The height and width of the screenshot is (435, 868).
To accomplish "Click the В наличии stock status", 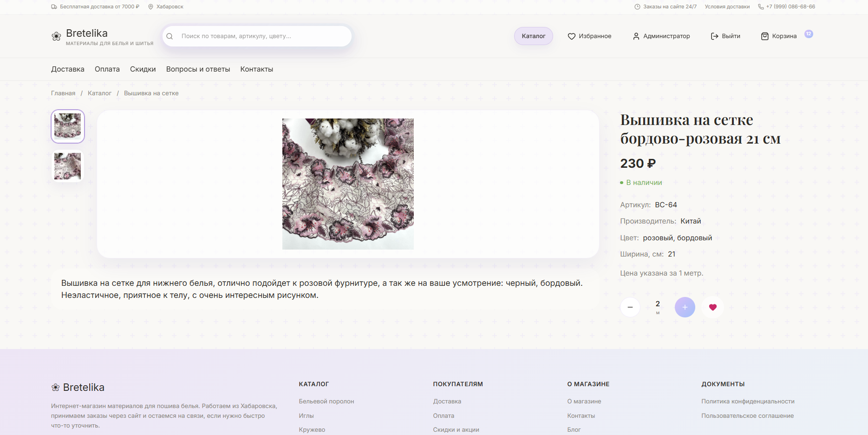I will coord(641,183).
